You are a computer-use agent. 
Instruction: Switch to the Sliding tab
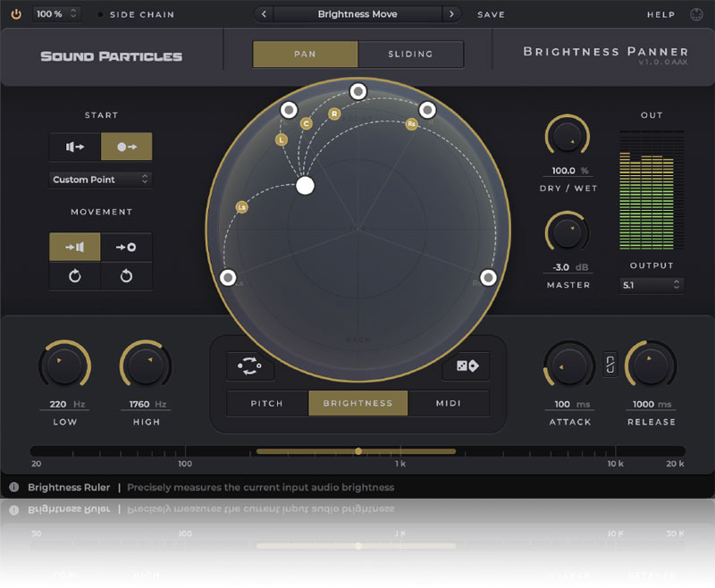(x=410, y=54)
